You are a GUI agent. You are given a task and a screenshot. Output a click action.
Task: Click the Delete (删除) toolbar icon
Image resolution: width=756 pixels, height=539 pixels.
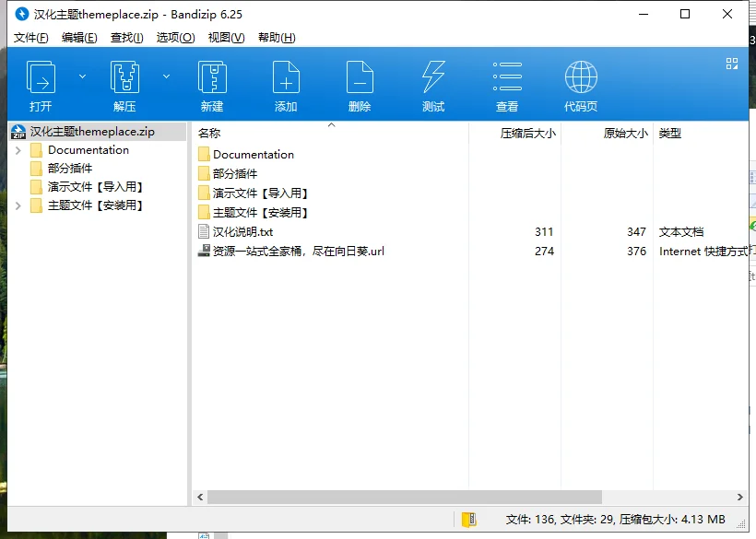360,77
